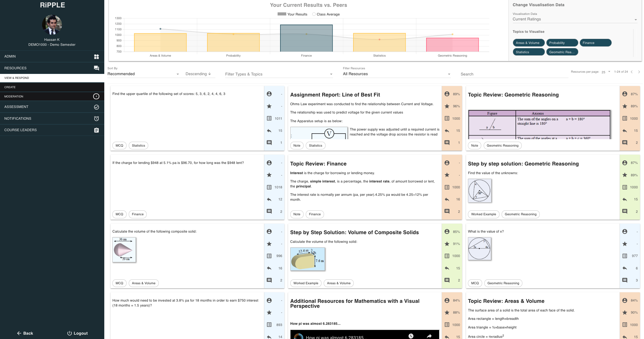
Task: Open the All Resources filter dropdown
Action: coord(397,74)
